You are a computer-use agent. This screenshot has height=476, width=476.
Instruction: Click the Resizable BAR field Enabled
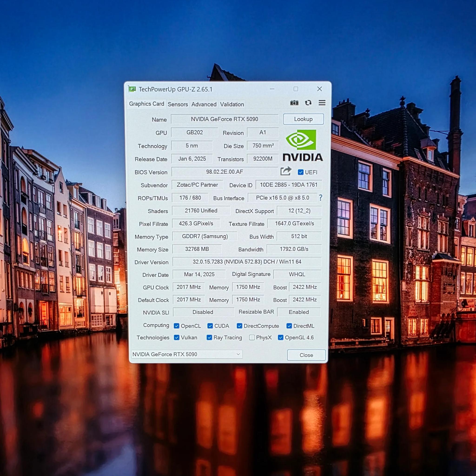point(299,312)
